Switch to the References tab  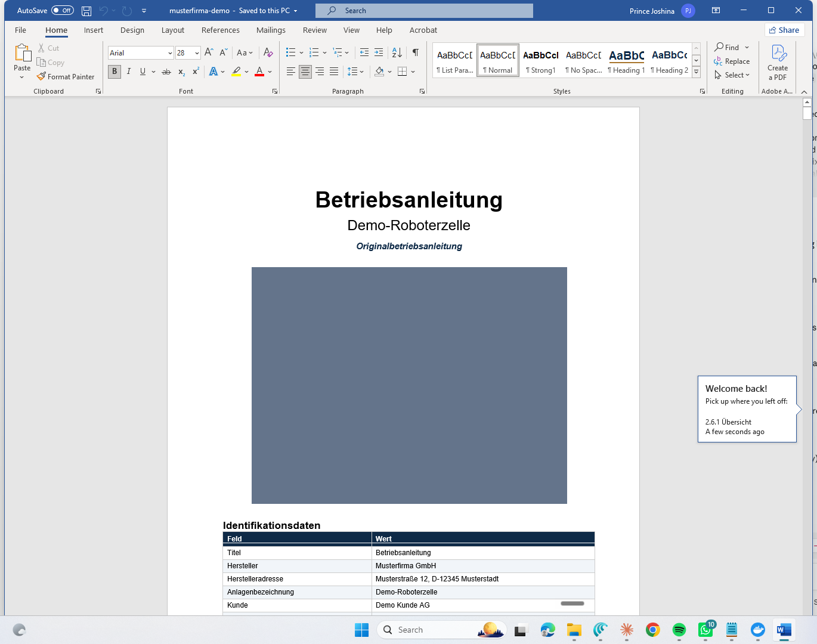click(221, 30)
